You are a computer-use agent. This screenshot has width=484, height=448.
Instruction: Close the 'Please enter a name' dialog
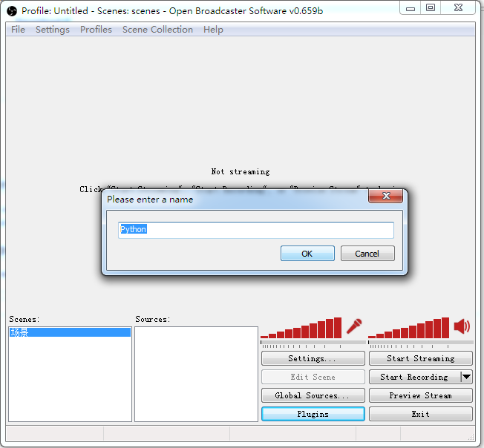click(x=386, y=196)
